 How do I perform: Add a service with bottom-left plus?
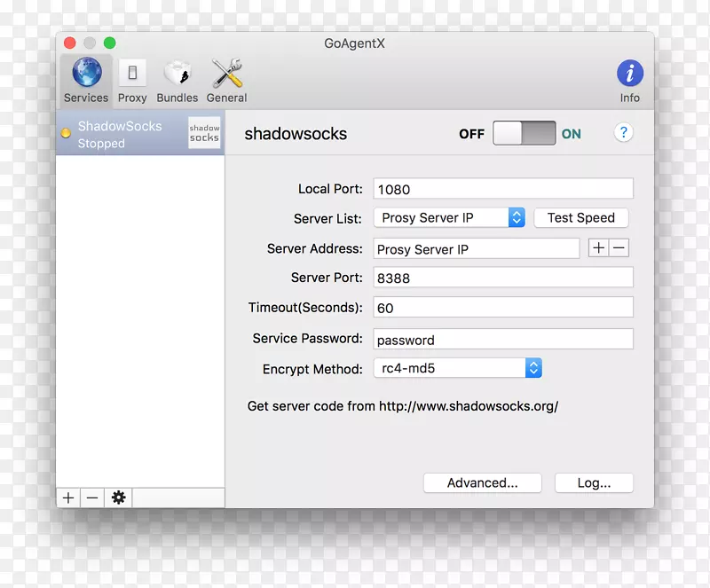pyautogui.click(x=68, y=498)
